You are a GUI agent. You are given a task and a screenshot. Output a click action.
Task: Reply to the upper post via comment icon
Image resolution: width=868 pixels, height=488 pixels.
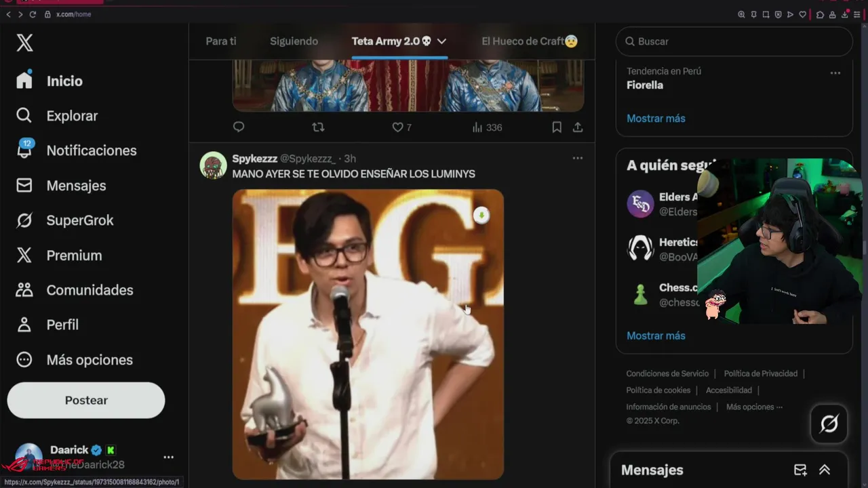click(x=239, y=127)
